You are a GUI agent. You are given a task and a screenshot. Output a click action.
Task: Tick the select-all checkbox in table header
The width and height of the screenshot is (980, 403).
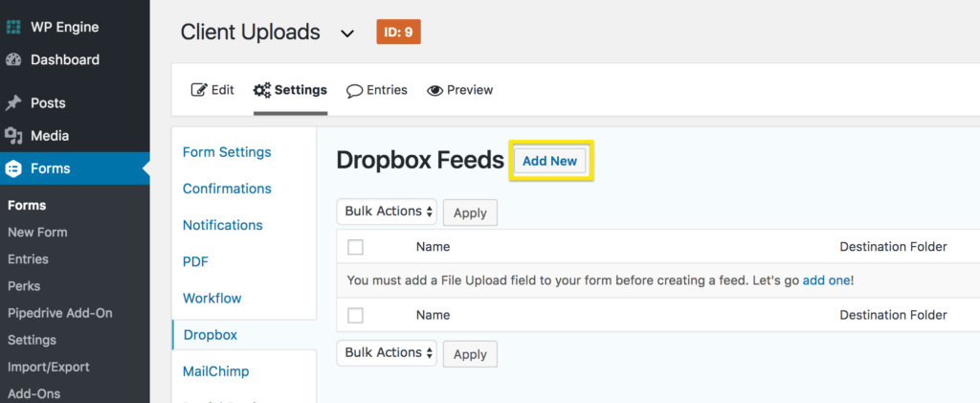(355, 247)
